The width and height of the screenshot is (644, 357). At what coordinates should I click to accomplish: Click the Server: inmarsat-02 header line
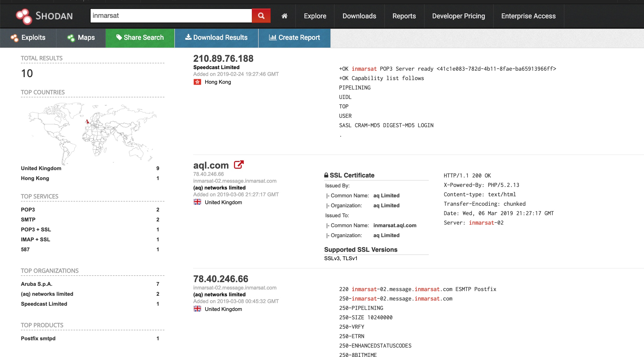pos(474,223)
